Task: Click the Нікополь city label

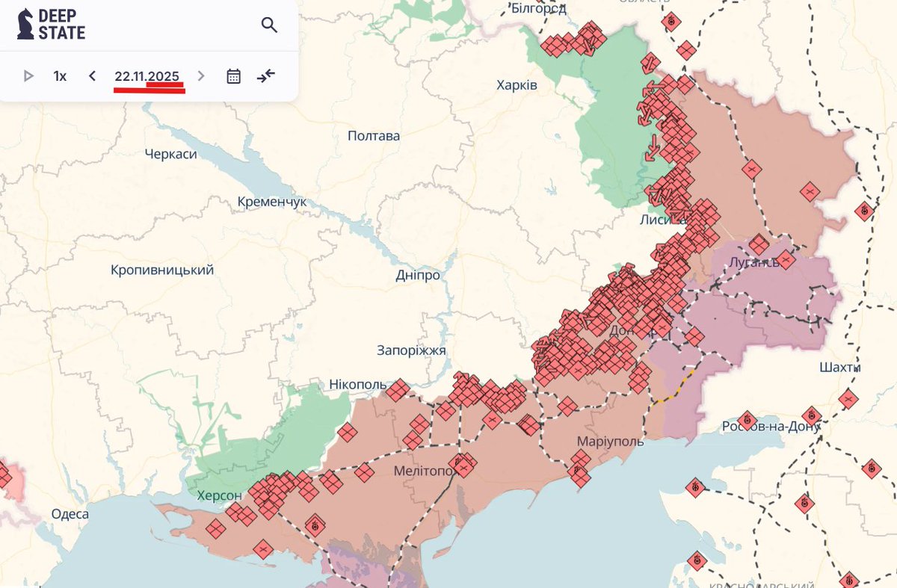Action: point(358,384)
